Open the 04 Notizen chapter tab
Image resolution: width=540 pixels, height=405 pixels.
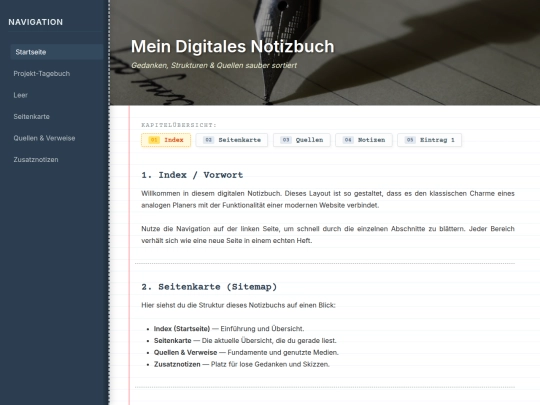click(x=364, y=140)
